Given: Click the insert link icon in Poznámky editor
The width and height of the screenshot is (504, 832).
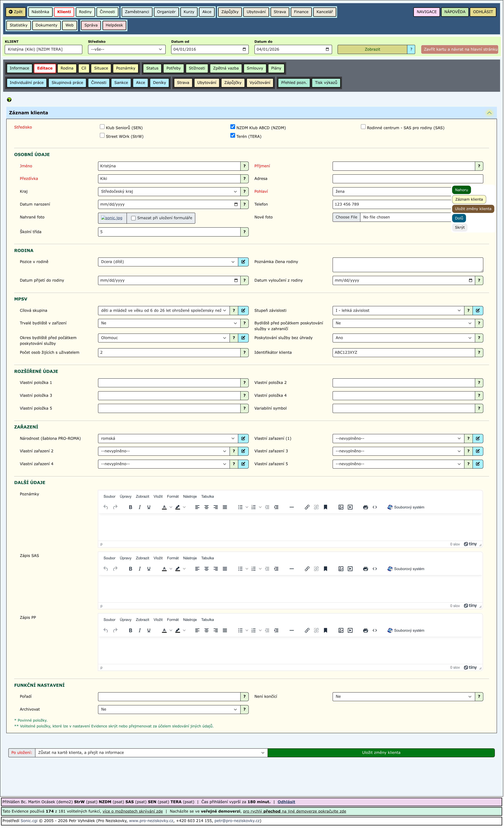Looking at the screenshot, I should coord(307,507).
